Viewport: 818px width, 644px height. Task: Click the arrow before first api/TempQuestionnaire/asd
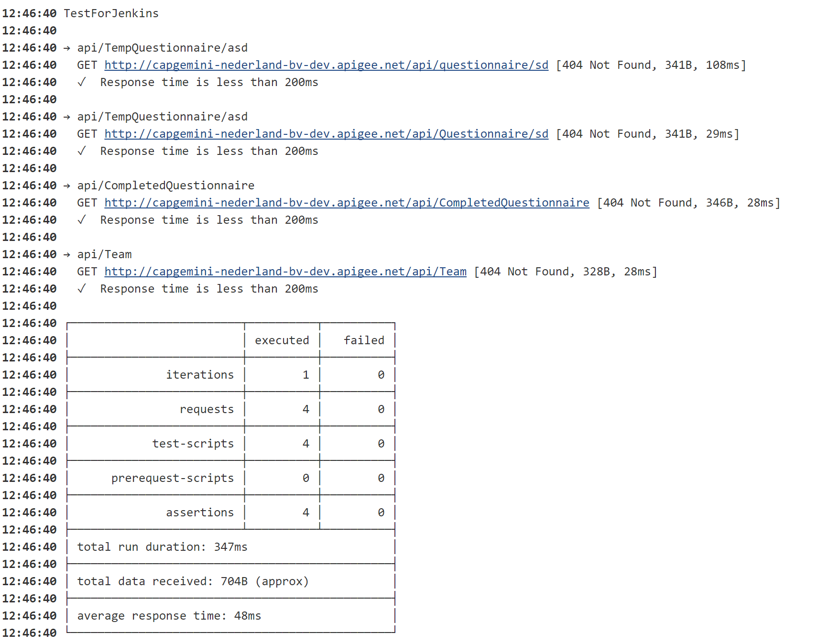[67, 48]
